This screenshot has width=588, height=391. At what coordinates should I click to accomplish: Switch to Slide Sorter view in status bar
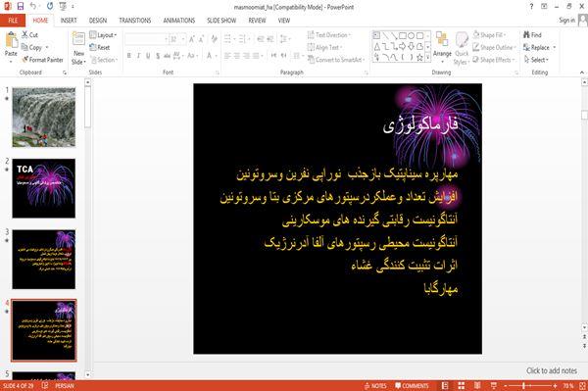pos(462,385)
